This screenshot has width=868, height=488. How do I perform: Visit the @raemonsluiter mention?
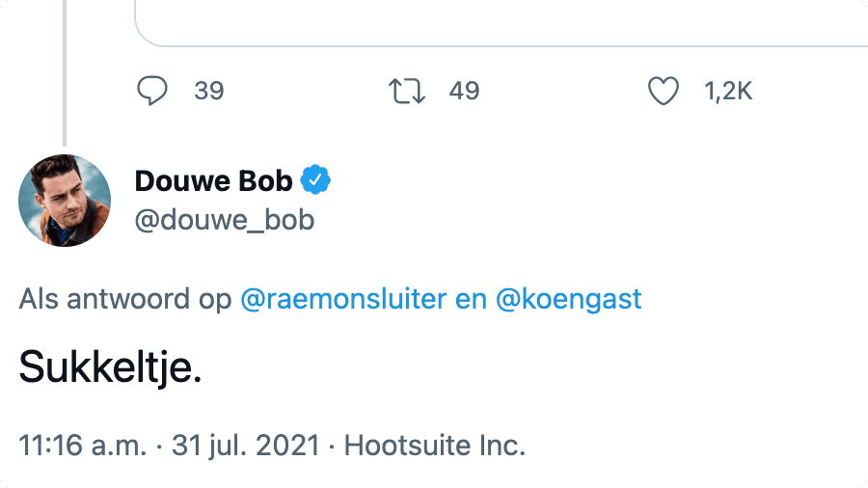click(342, 299)
